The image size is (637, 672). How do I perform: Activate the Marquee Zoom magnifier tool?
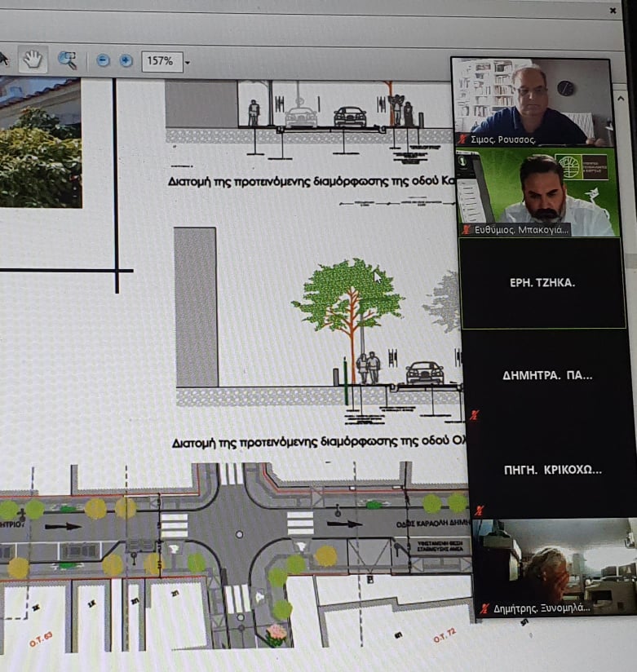point(67,60)
